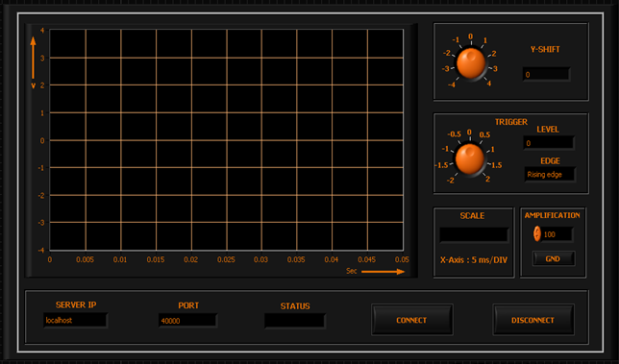Screen dimensions: 619x364
Task: Click the X-Axis : 5 ms/DIV text
Action: tap(474, 260)
